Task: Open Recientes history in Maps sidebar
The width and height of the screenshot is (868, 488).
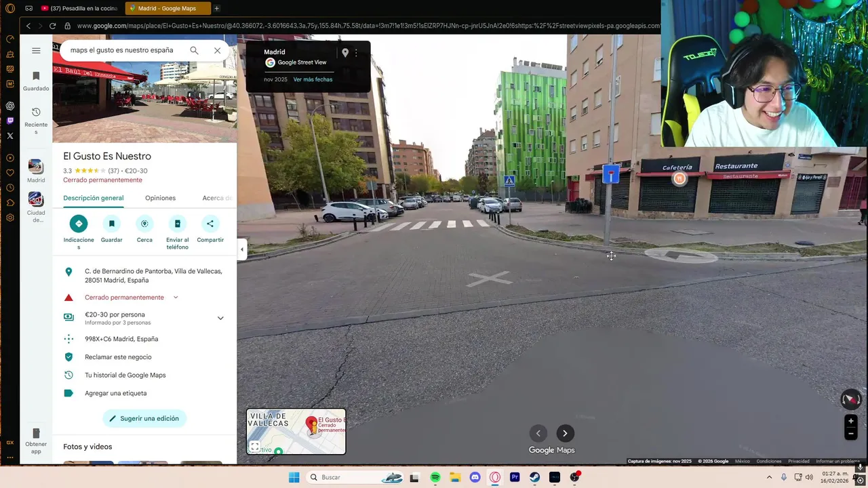Action: (36, 121)
